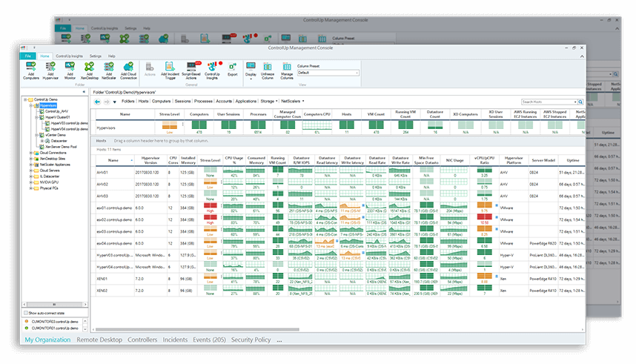This screenshot has width=636, height=364.
Task: Switch to the Remote Desktop bottom tab
Action: 99,340
